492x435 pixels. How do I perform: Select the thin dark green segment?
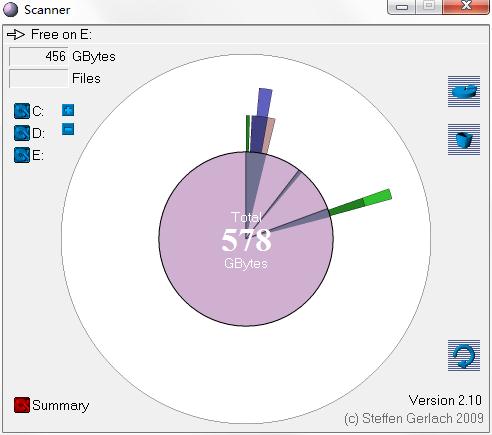coord(248,133)
